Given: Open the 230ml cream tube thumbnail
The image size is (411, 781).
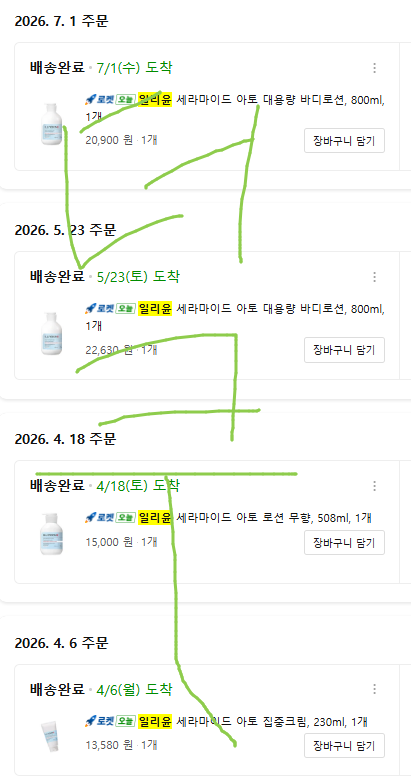Looking at the screenshot, I should pyautogui.click(x=51, y=737).
